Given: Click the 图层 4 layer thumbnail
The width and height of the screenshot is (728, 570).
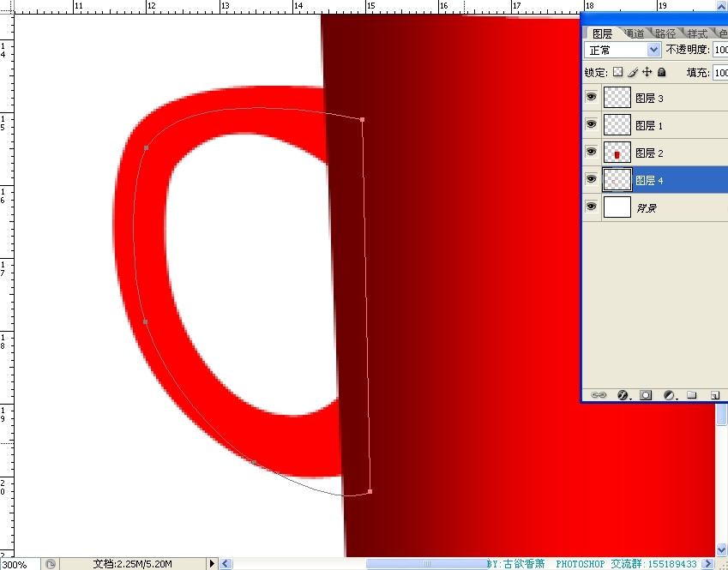Looking at the screenshot, I should click(x=617, y=180).
